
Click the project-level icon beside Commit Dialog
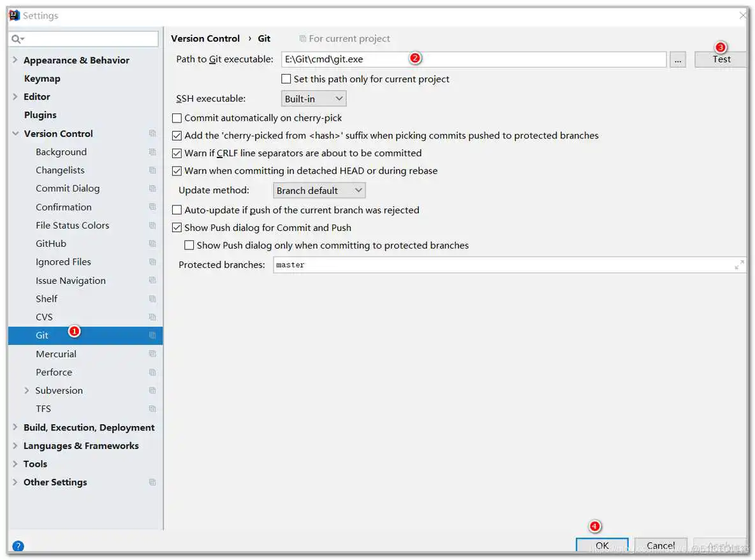point(152,189)
